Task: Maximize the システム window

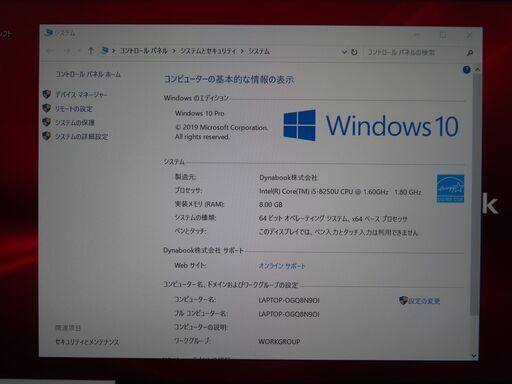Action: point(443,35)
